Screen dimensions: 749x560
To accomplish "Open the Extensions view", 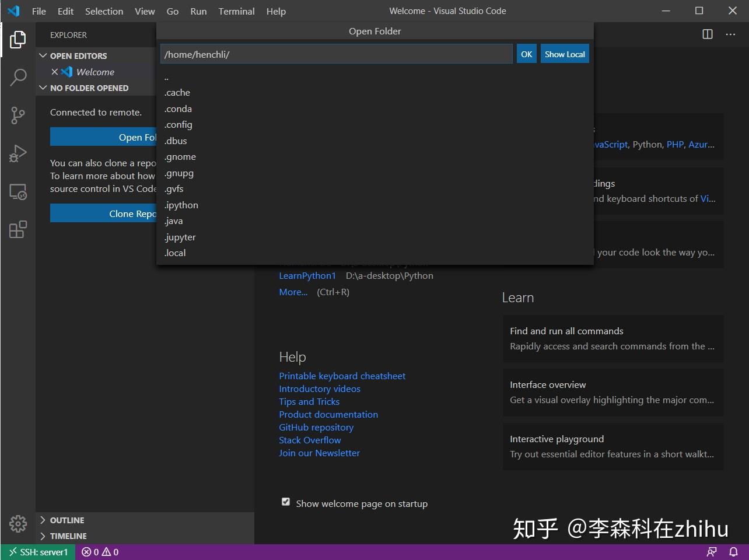I will tap(18, 229).
